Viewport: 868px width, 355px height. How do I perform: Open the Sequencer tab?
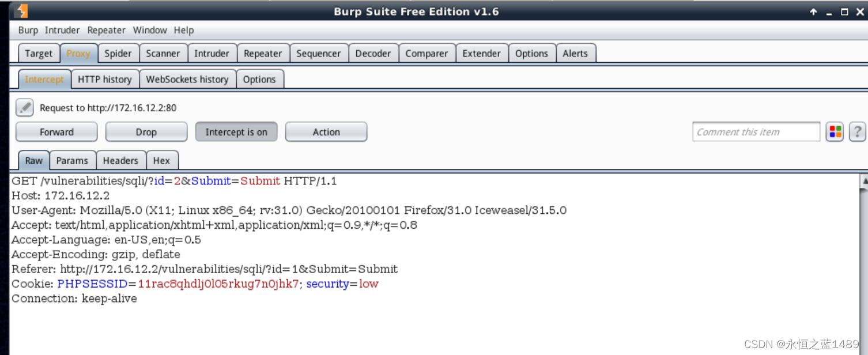319,54
